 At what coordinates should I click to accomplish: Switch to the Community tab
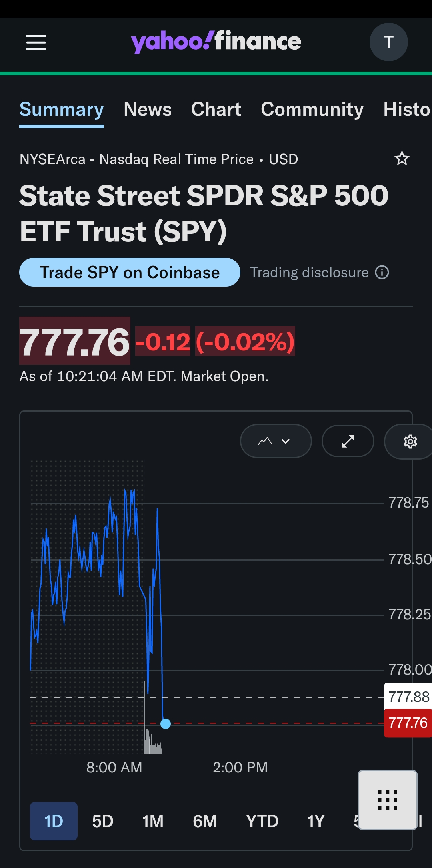312,109
